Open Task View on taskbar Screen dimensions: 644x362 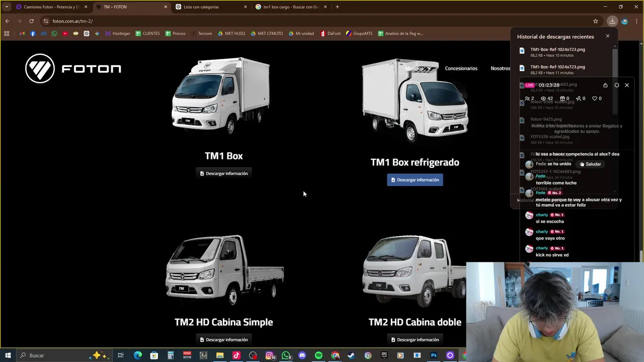coord(120,355)
